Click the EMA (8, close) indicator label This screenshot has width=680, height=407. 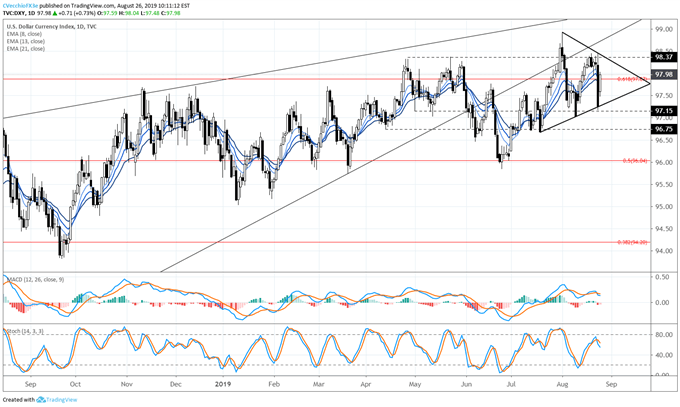click(24, 34)
